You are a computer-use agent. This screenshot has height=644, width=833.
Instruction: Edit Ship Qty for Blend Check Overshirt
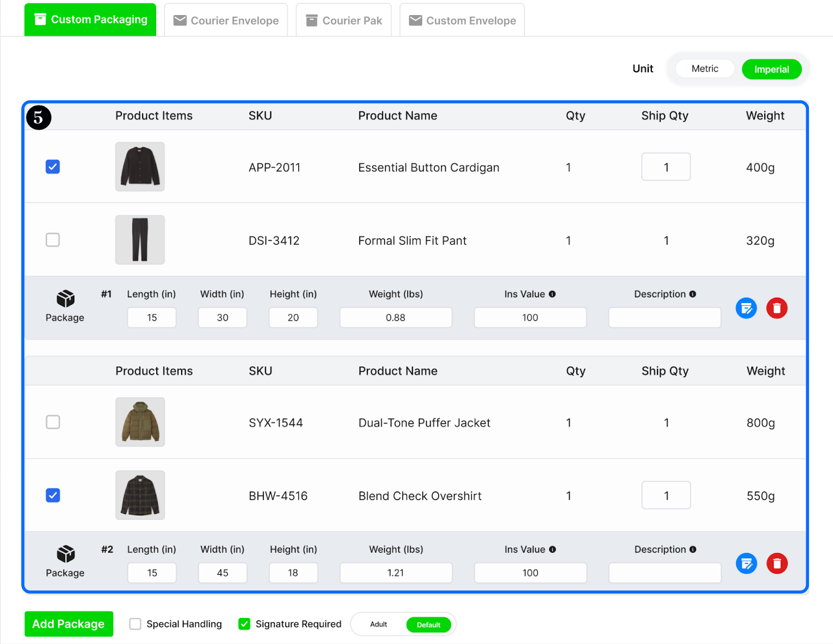point(666,496)
